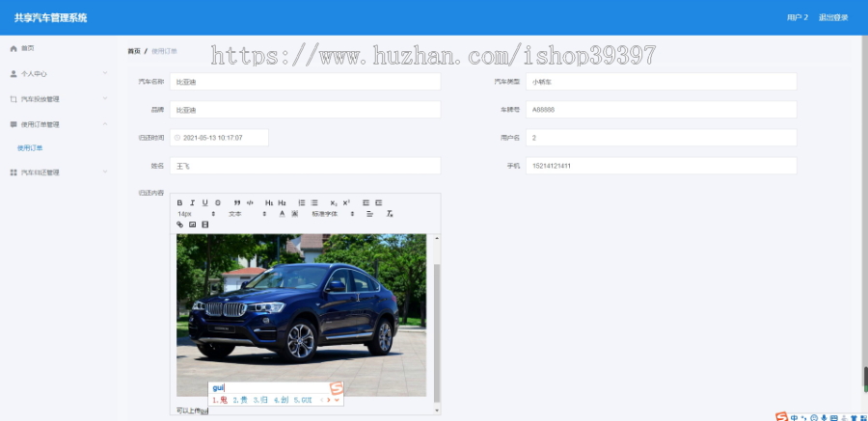Focus the 姓名 input field
868x421 pixels.
(305, 166)
